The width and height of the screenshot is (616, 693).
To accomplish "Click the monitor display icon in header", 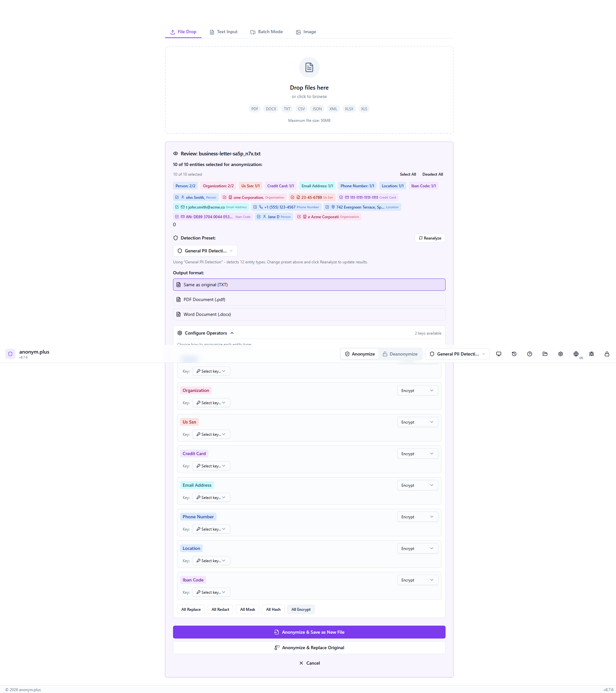I will click(498, 354).
